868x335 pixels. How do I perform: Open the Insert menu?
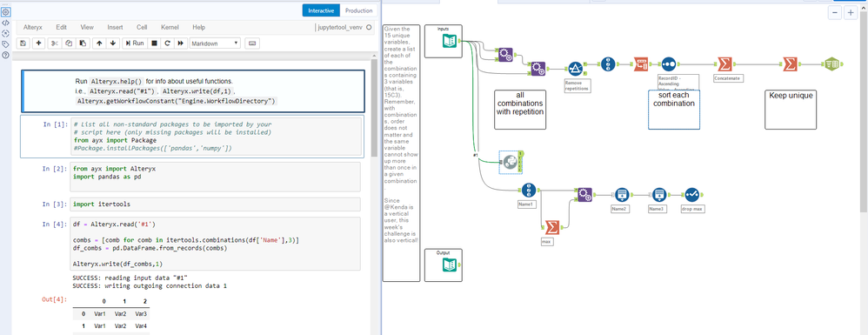coord(115,27)
